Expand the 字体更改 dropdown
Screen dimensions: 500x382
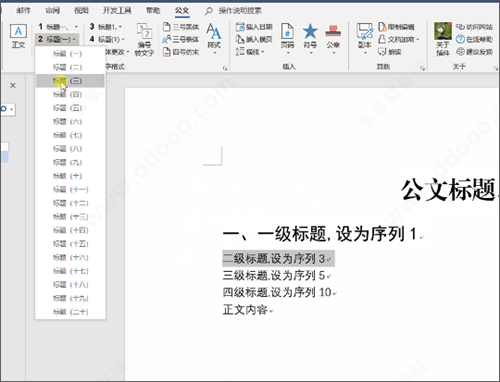pos(128,52)
